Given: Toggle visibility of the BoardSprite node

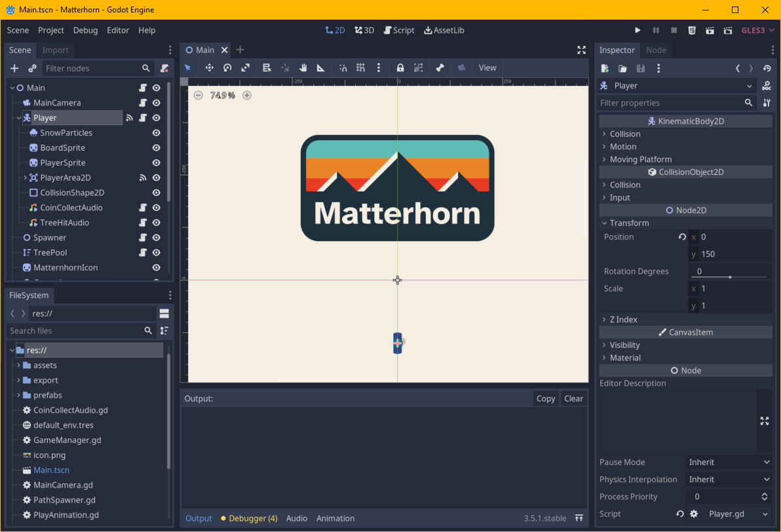Looking at the screenshot, I should click(x=157, y=148).
